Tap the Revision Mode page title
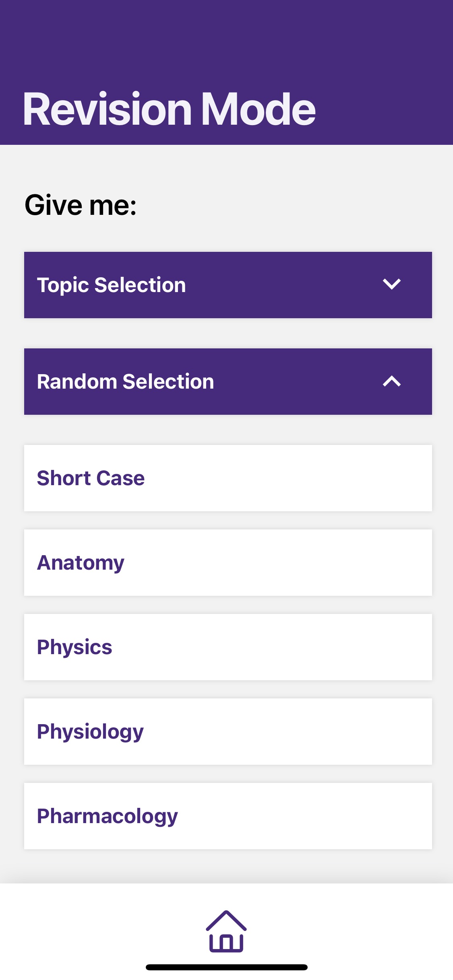 click(169, 109)
